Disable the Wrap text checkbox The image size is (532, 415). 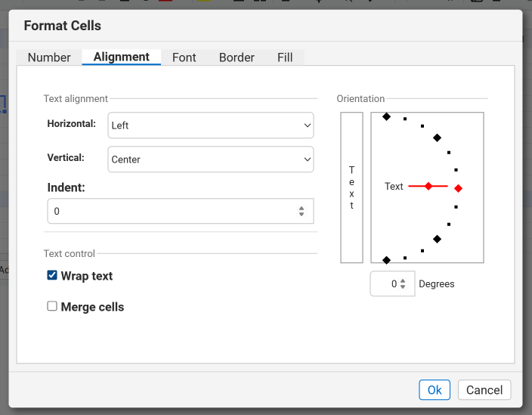point(52,276)
